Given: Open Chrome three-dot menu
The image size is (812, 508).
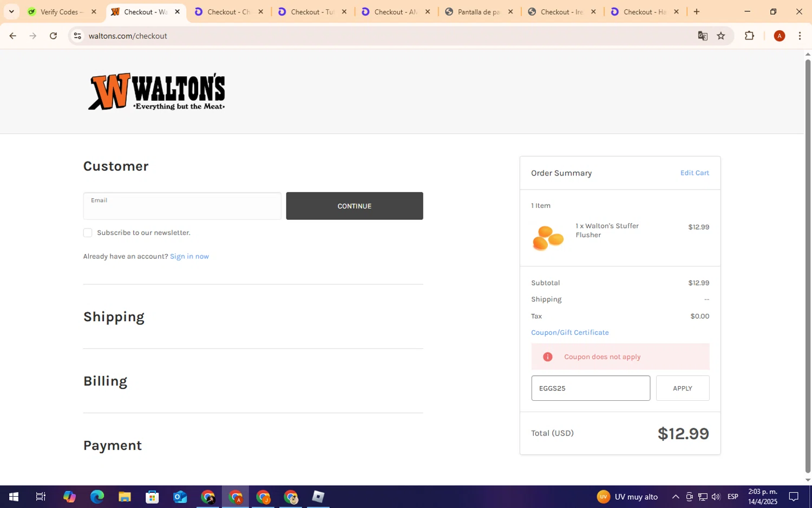Looking at the screenshot, I should pos(800,36).
